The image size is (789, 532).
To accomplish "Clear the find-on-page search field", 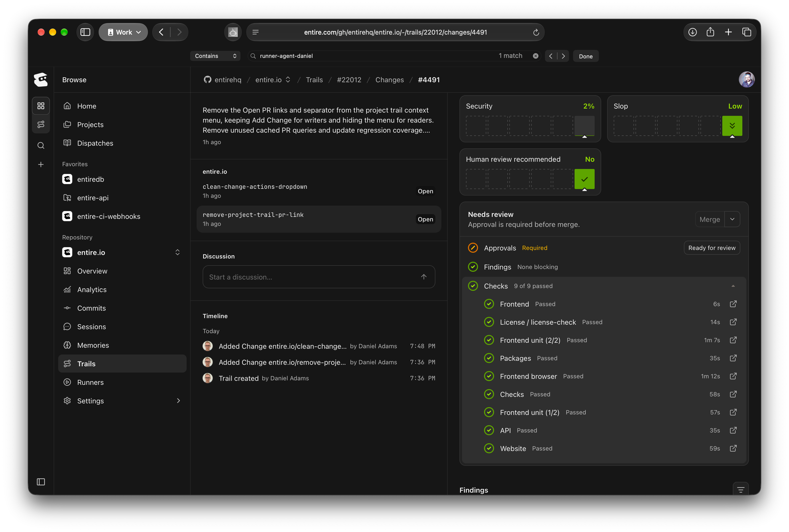I will click(x=535, y=56).
